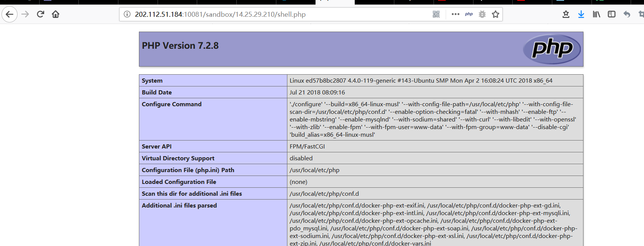
Task: Click 'Configuration File (php.ini) Path' label
Action: [188, 170]
